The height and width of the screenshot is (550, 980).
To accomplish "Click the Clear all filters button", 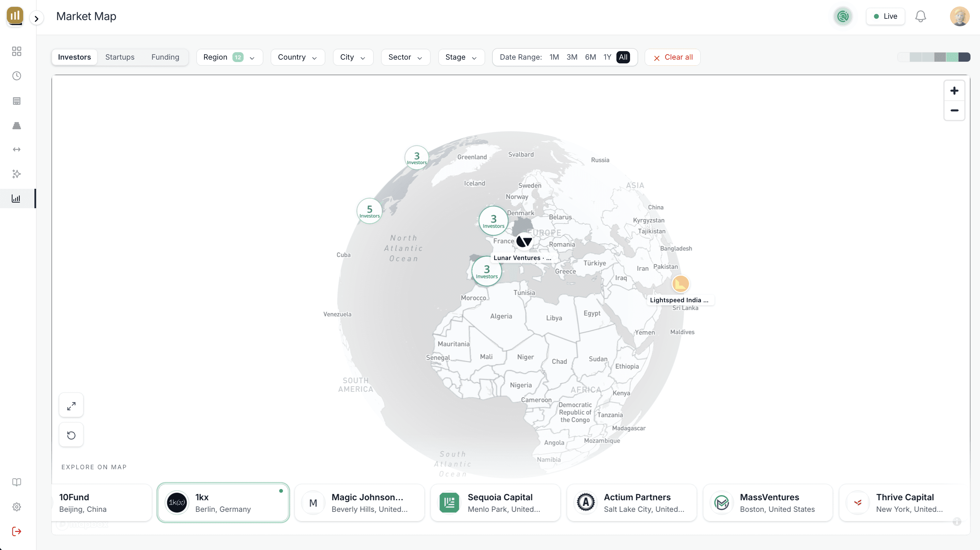I will [672, 57].
